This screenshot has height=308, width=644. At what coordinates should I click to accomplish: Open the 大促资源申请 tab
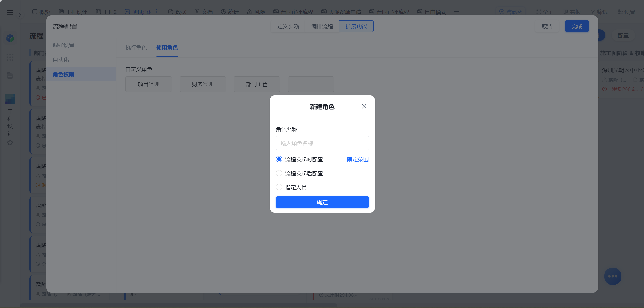click(x=341, y=12)
